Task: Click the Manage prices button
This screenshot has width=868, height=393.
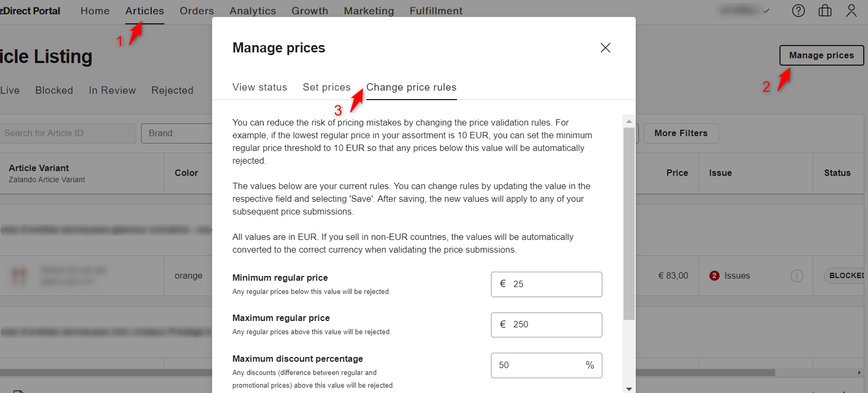Action: coord(821,55)
